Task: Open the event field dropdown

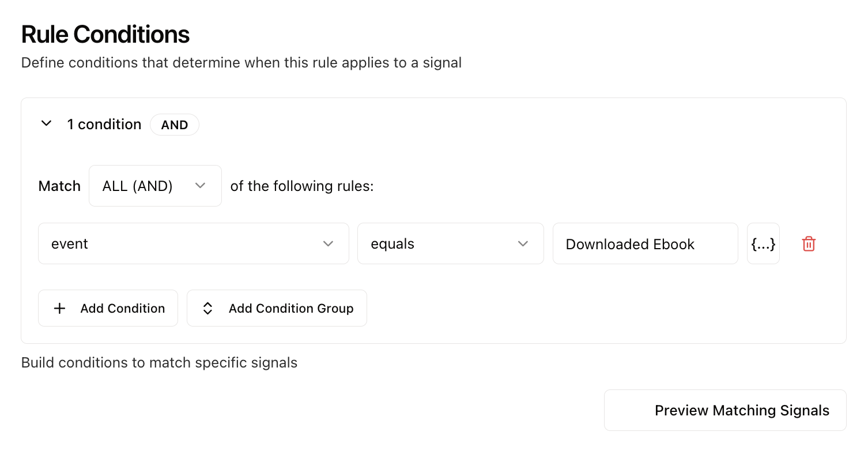Action: coord(193,243)
